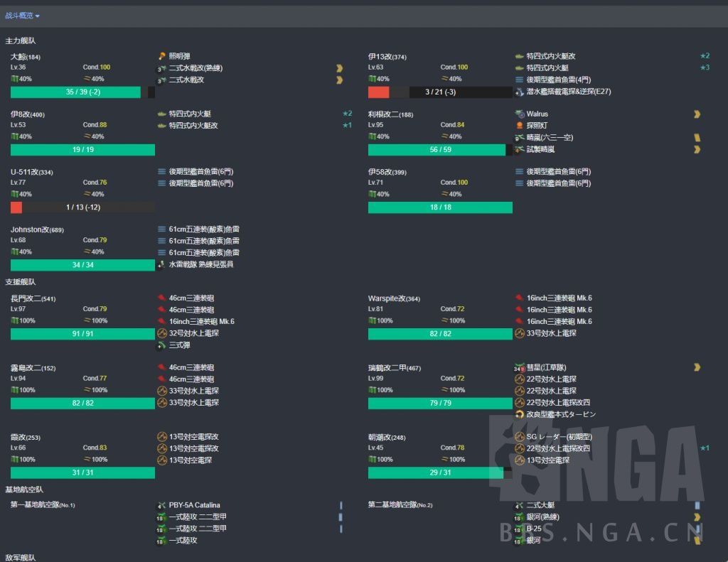The width and height of the screenshot is (728, 562).
Task: Click the 探照灯 searchlight icon on 利根改二
Action: 521,125
